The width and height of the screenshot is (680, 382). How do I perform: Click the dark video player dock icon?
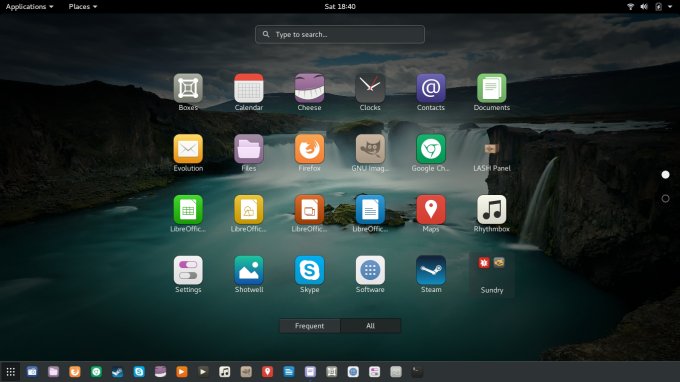203,372
